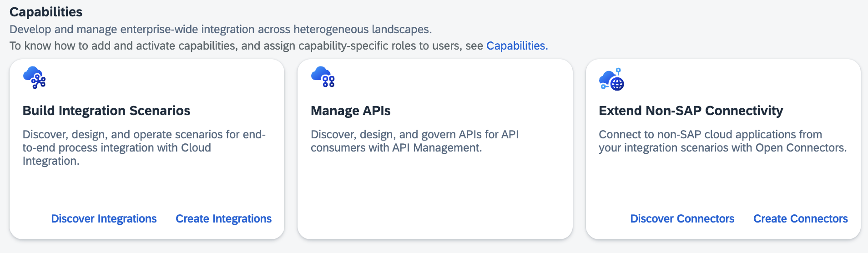Follow the Create Integrations link
This screenshot has height=253, width=868.
[x=223, y=219]
